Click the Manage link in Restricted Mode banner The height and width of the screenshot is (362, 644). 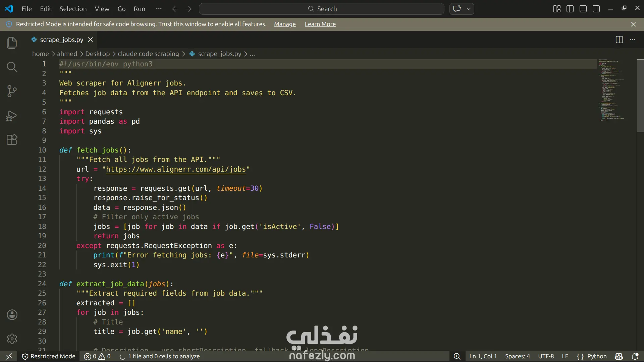[x=284, y=24]
